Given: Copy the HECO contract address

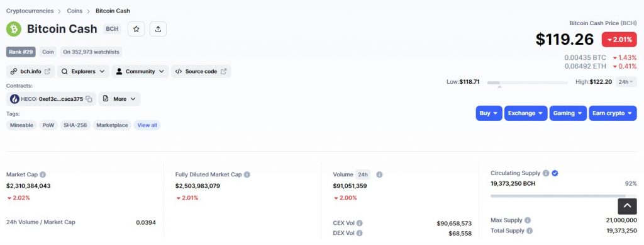Looking at the screenshot, I should pos(89,99).
